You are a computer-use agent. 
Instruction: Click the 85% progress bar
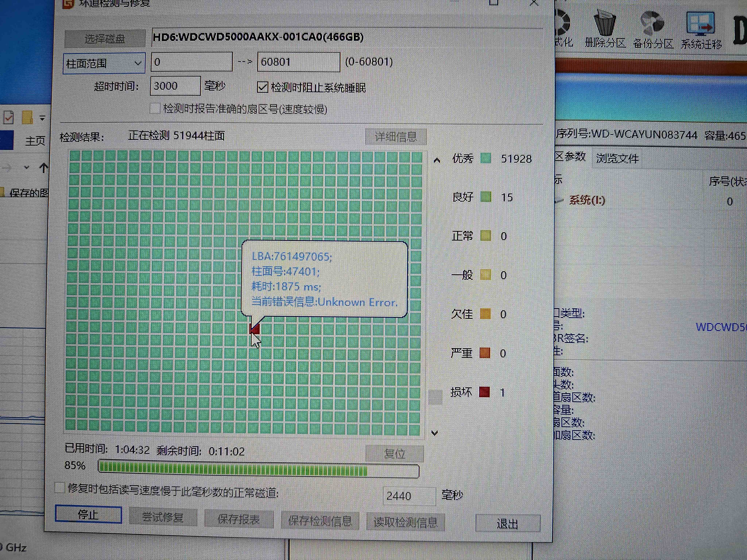click(x=258, y=469)
